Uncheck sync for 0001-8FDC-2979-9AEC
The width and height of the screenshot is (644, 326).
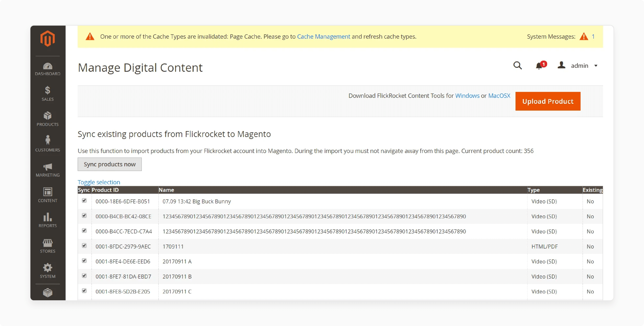[84, 246]
